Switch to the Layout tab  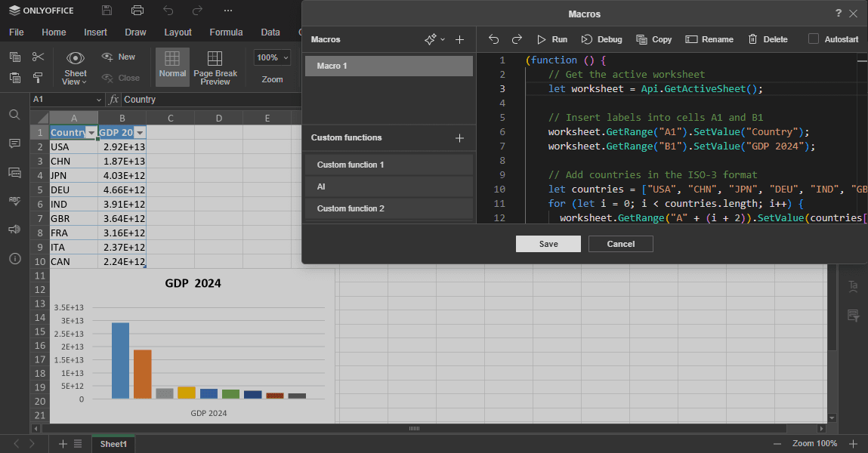[178, 32]
